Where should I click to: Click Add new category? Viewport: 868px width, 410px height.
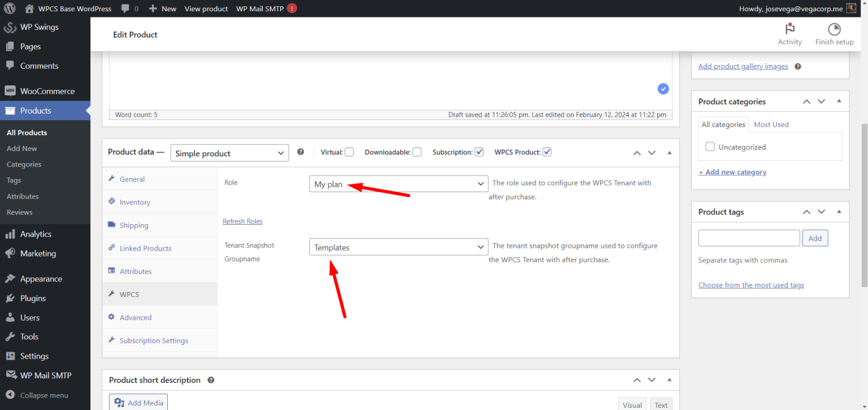coord(732,172)
